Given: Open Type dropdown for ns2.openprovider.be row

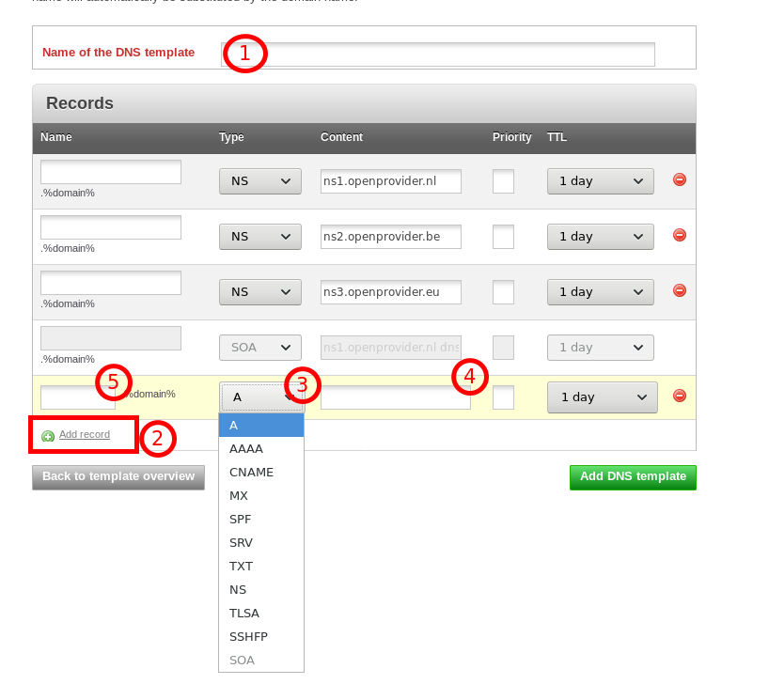Looking at the screenshot, I should point(259,237).
